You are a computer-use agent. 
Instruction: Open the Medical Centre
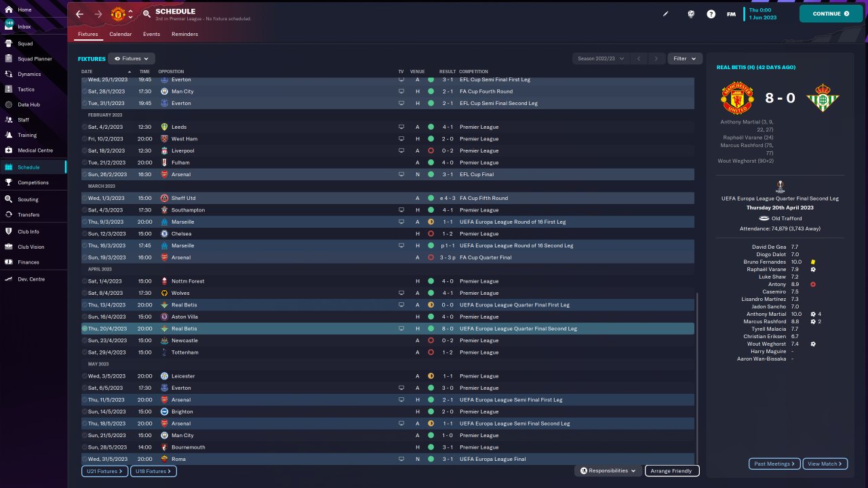[34, 150]
